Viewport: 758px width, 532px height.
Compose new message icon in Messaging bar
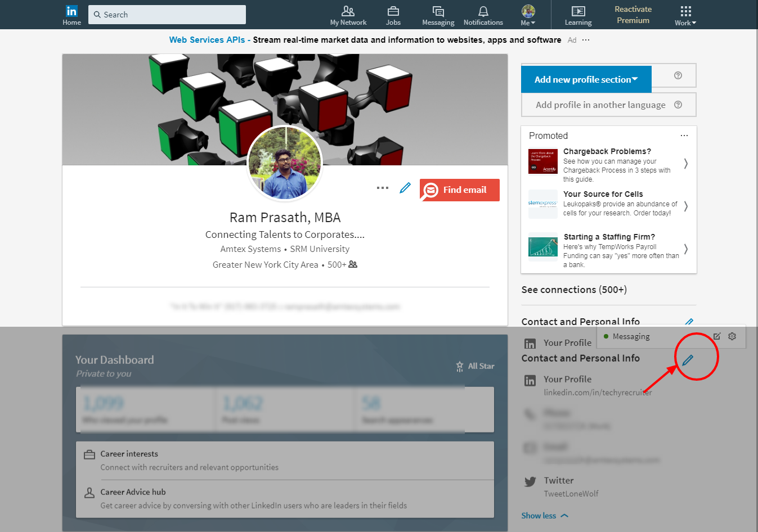717,336
